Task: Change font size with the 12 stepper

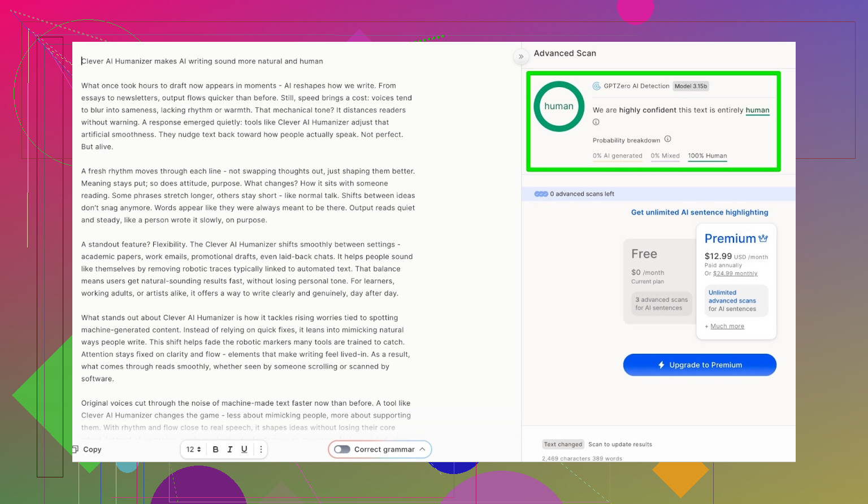Action: [x=194, y=449]
